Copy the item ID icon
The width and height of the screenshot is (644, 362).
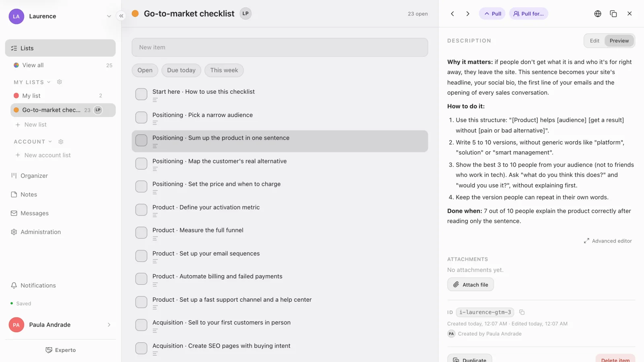pos(522,312)
